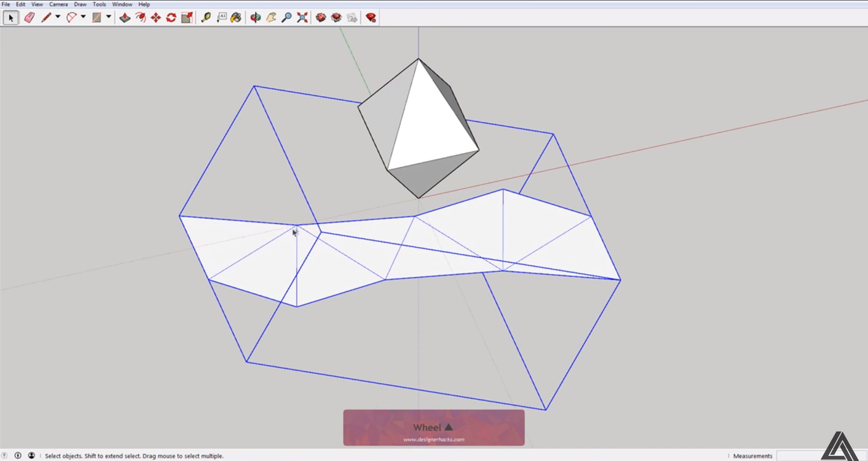Select the Eraser tool in toolbar

pos(28,18)
